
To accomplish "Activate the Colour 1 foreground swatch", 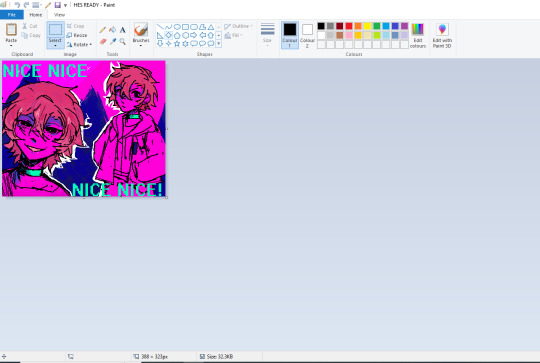I will [x=290, y=35].
